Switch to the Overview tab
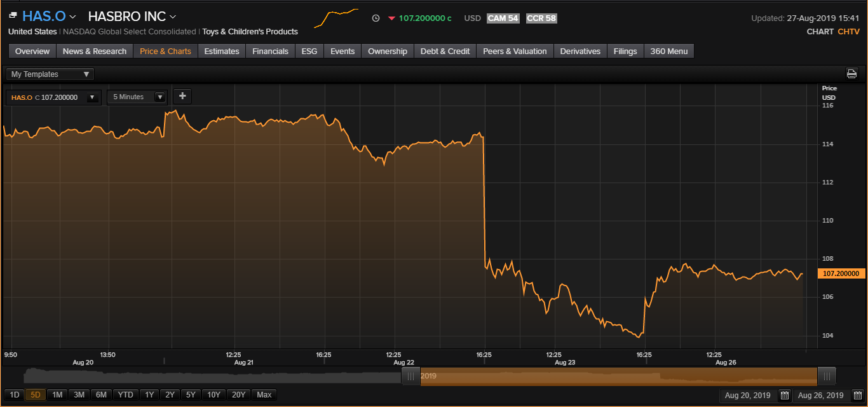The image size is (868, 407). [x=32, y=51]
